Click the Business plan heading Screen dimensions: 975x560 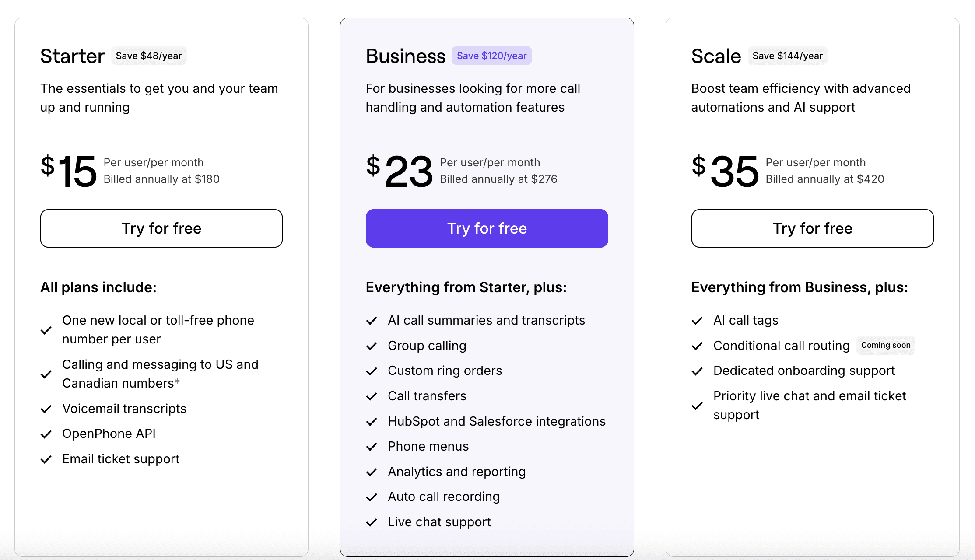405,56
